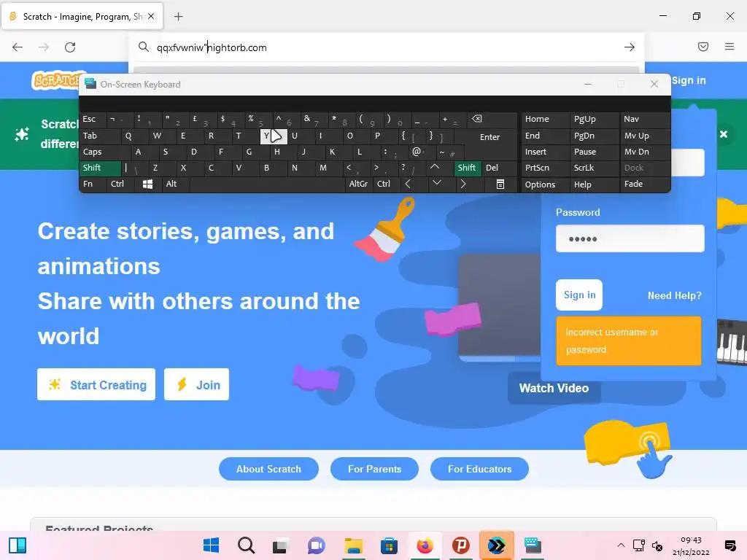The height and width of the screenshot is (560, 747).
Task: Toggle the Fade key
Action: point(644,184)
